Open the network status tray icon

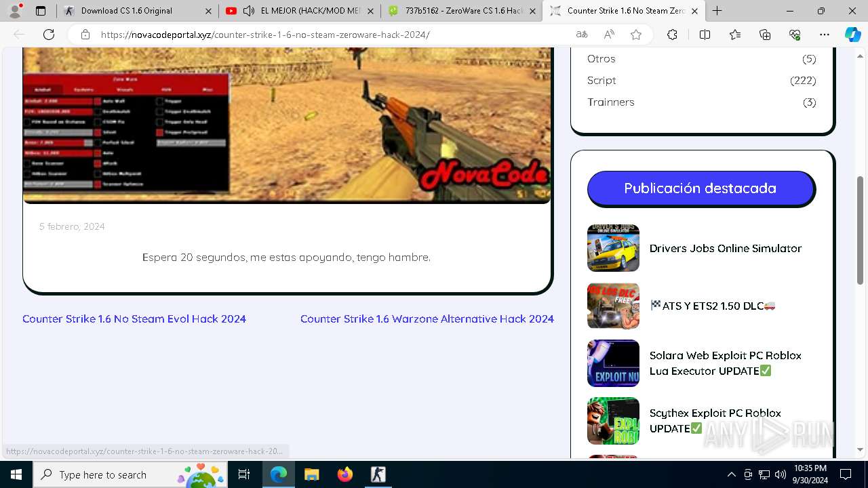764,474
